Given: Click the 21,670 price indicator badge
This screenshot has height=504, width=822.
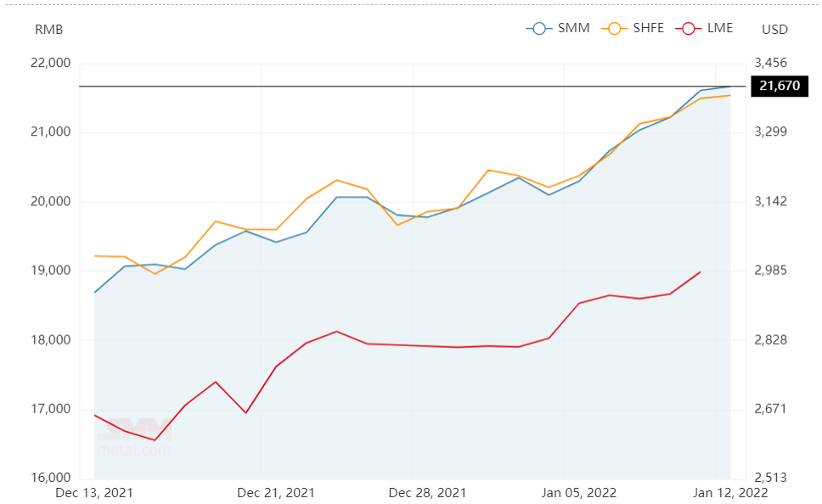Looking at the screenshot, I should [780, 86].
